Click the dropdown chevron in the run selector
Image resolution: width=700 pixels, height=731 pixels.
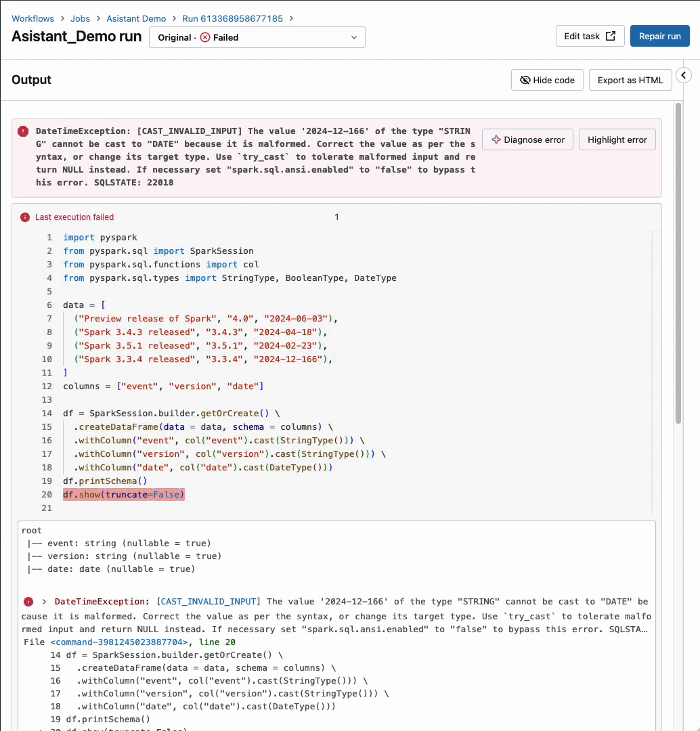353,38
